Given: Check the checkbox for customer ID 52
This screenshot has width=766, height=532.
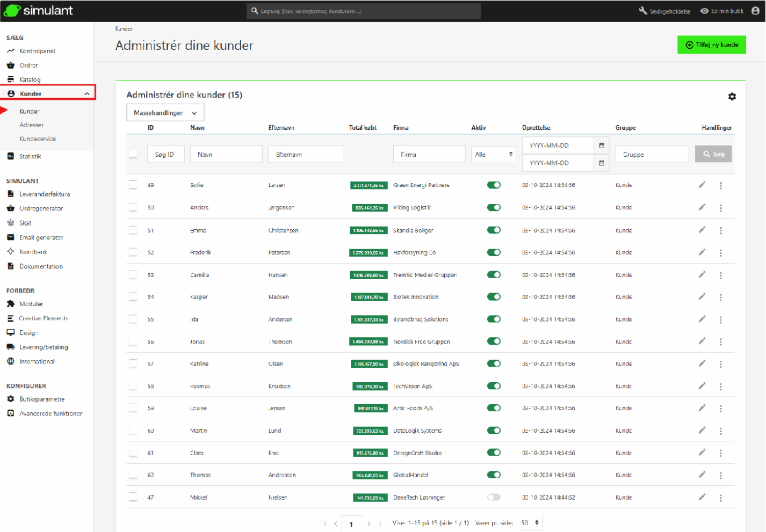Looking at the screenshot, I should coord(133,252).
